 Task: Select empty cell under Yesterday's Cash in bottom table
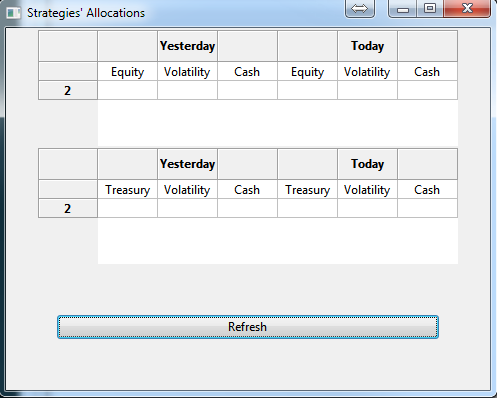[x=247, y=208]
